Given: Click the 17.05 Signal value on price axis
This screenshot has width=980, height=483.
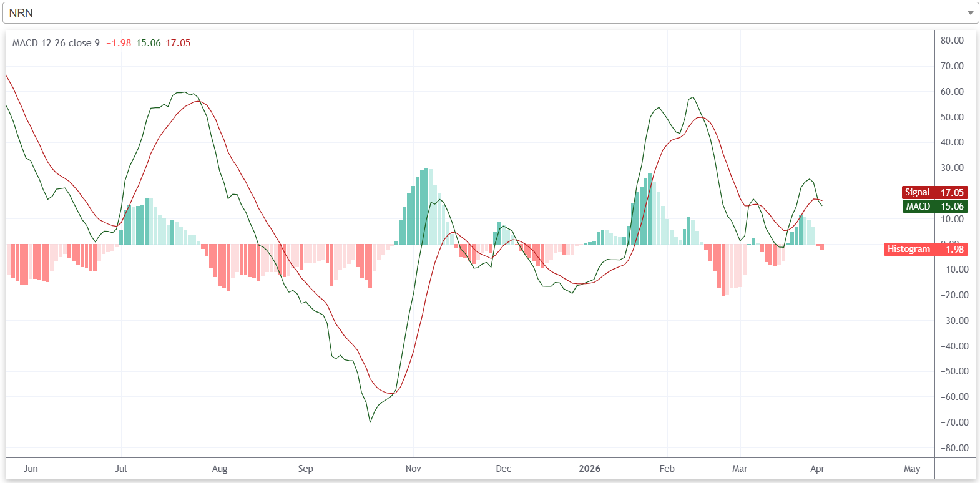Looking at the screenshot, I should pyautogui.click(x=952, y=193).
